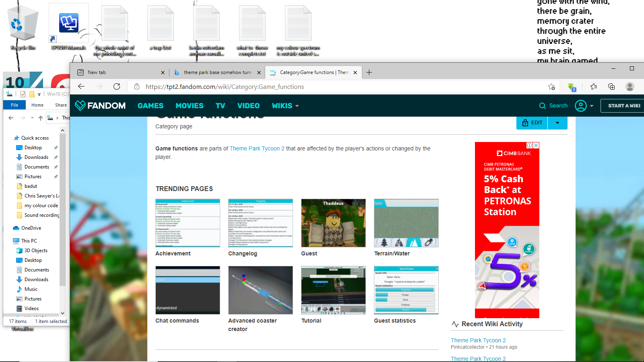Open a new browser tab with plus
Screen dimensions: 644x362
click(369, 72)
